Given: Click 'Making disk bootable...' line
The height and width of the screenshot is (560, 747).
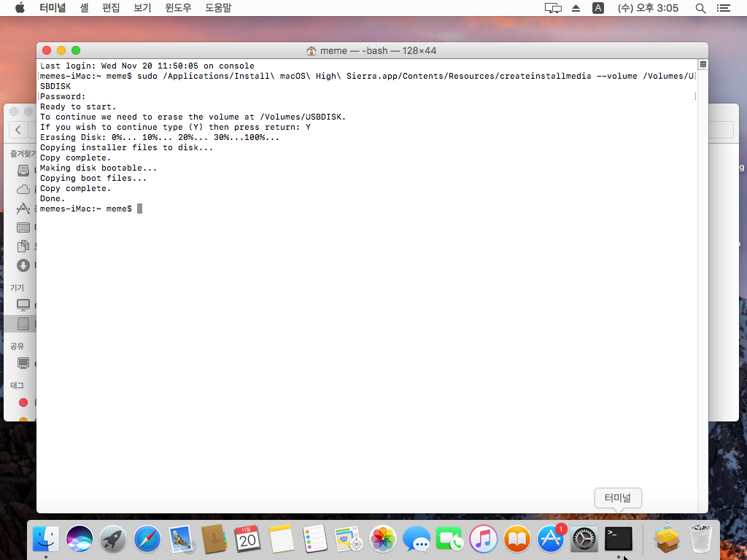Looking at the screenshot, I should (98, 168).
